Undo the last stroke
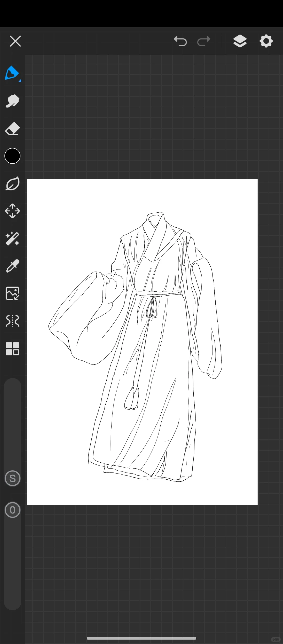 tap(180, 41)
